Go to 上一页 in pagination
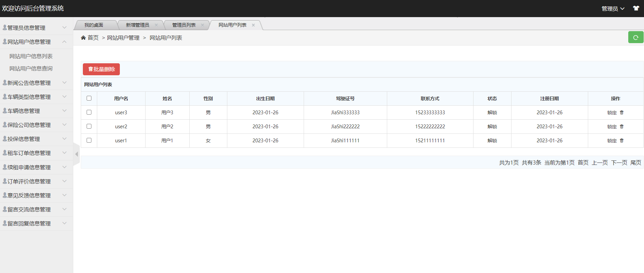The image size is (644, 273). pyautogui.click(x=600, y=162)
